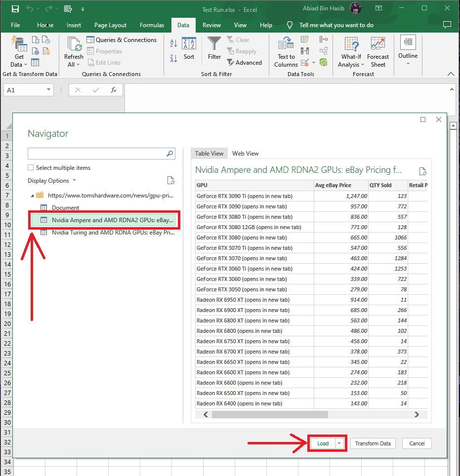Click the Existing Connections icon
Screen dimensions: 460x476
point(46,51)
